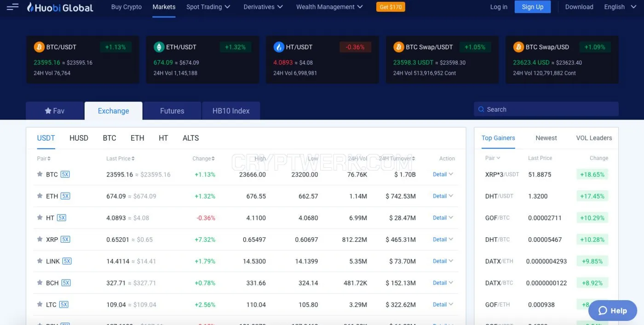Click the Sign Up button

click(533, 7)
